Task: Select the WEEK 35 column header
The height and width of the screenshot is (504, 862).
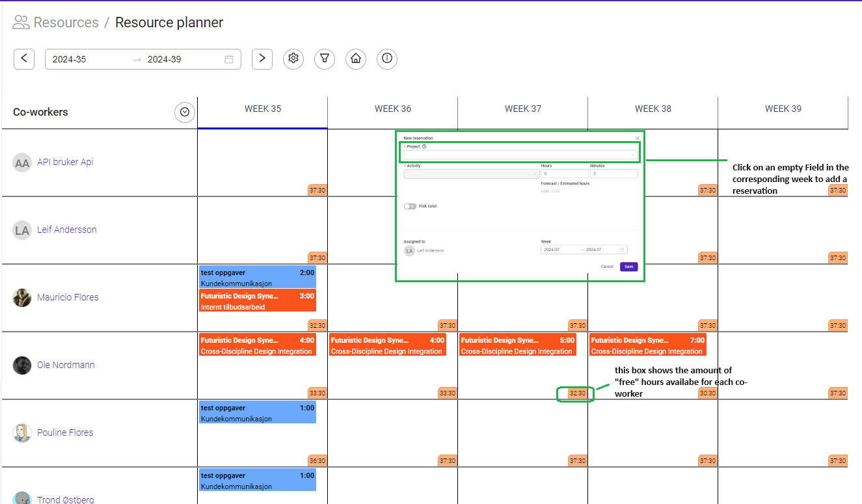Action: click(x=263, y=109)
